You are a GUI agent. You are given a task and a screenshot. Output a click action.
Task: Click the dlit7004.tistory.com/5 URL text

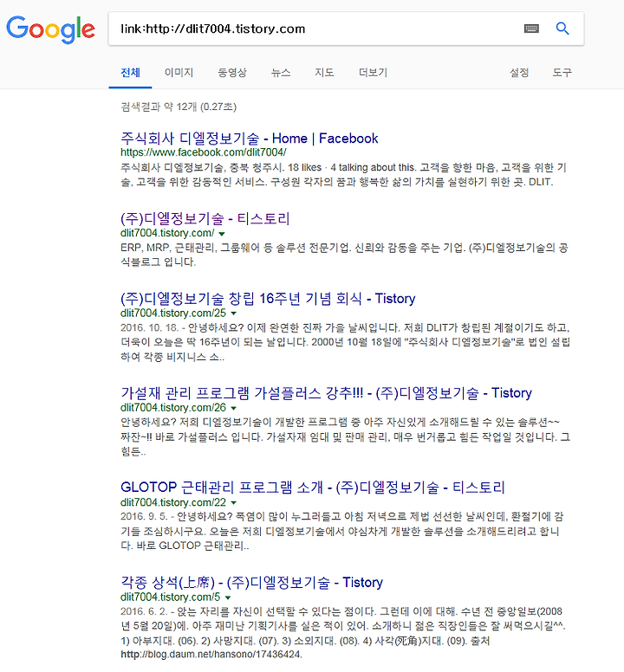point(170,597)
